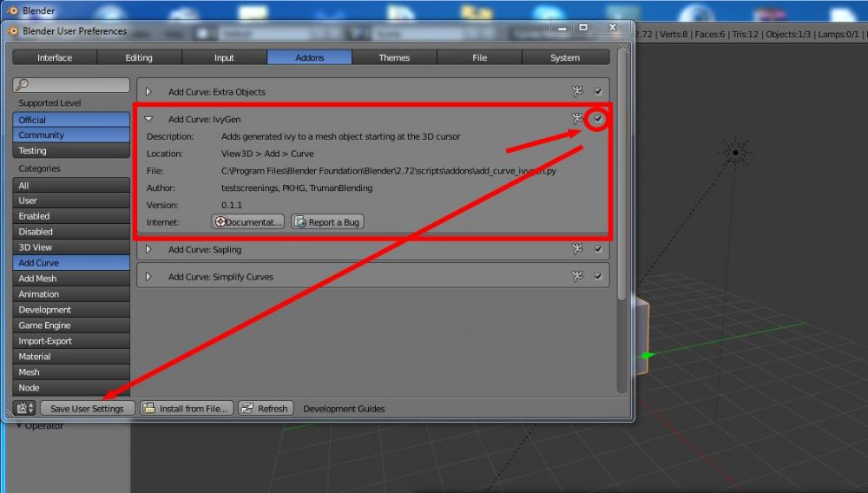Click the Addons tab
868x493 pixels.
[310, 57]
